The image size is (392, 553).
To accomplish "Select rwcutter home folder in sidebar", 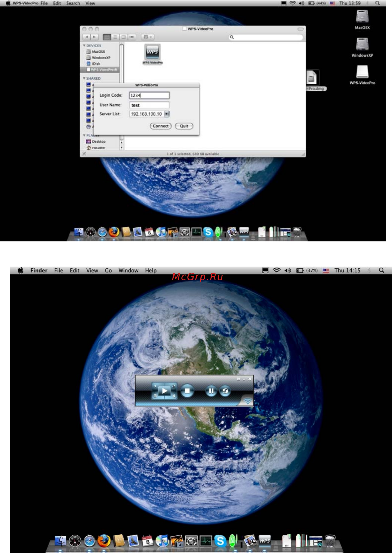I will 96,148.
